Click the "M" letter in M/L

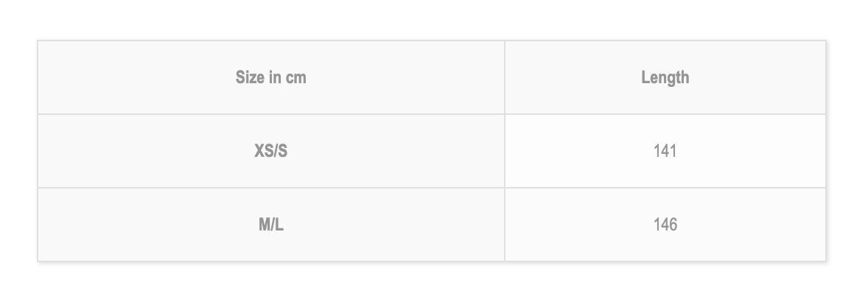point(265,225)
